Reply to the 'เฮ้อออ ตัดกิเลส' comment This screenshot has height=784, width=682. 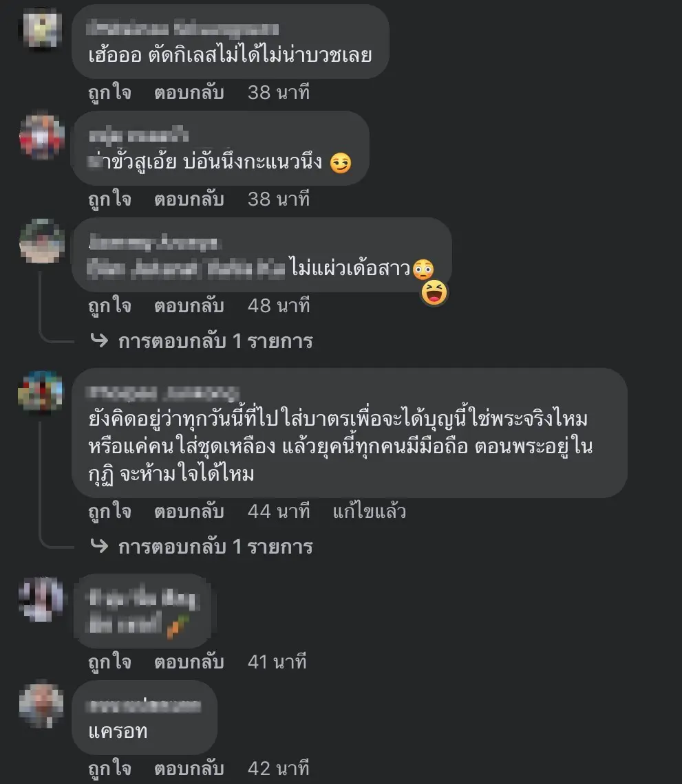(x=189, y=93)
